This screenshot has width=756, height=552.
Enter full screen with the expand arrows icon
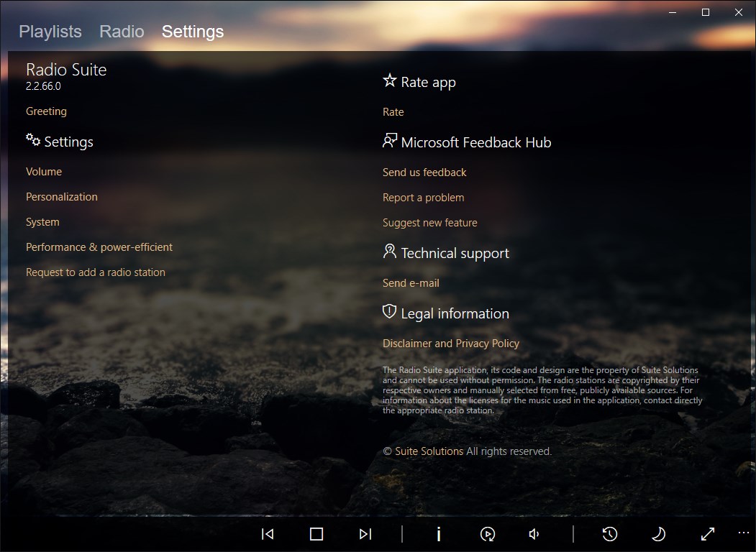click(x=707, y=534)
